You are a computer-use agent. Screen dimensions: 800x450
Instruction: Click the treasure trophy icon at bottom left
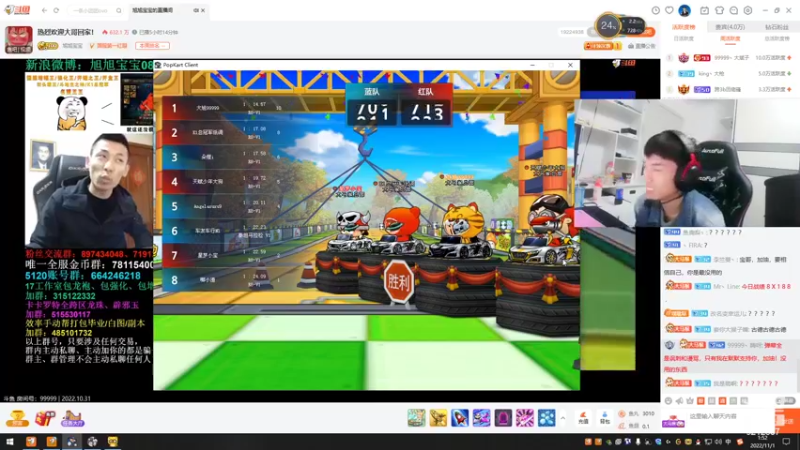click(17, 418)
